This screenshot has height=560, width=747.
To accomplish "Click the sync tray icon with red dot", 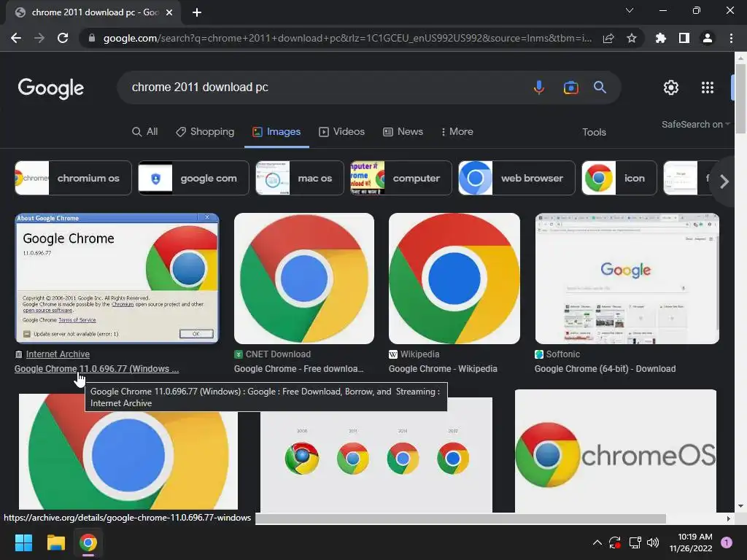I will click(x=615, y=542).
